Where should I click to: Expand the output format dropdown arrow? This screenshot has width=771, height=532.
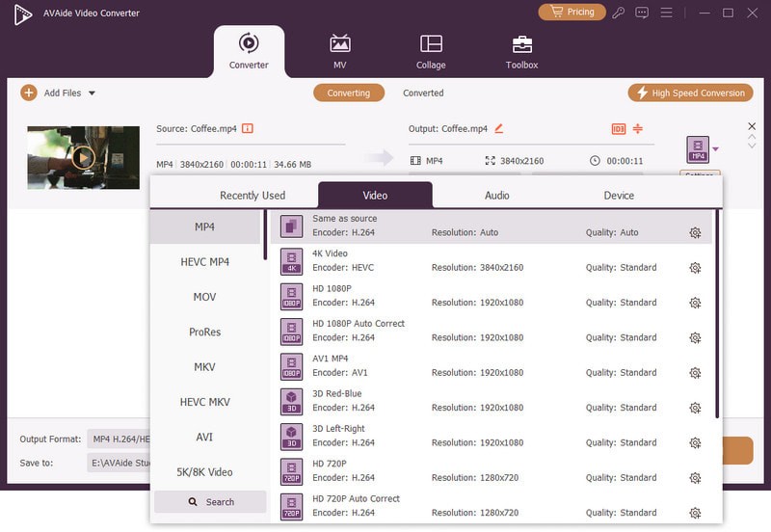coord(715,149)
